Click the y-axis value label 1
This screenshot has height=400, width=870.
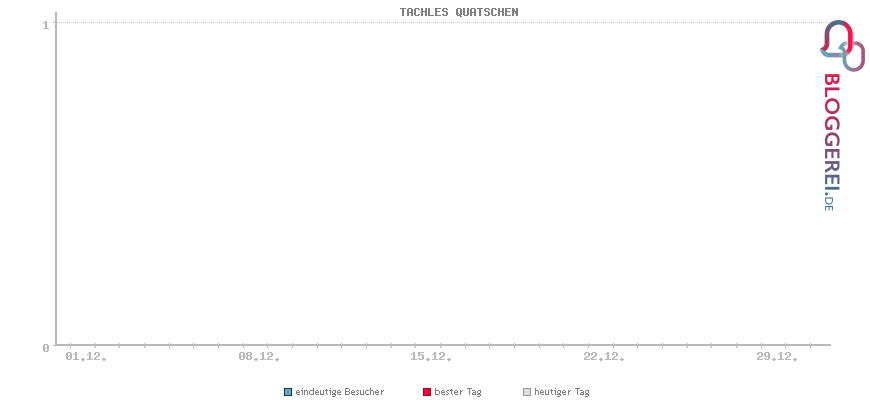(45, 24)
